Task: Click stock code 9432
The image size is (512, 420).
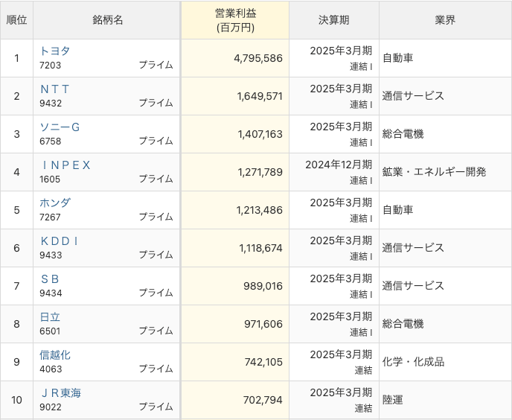Action: coord(51,104)
